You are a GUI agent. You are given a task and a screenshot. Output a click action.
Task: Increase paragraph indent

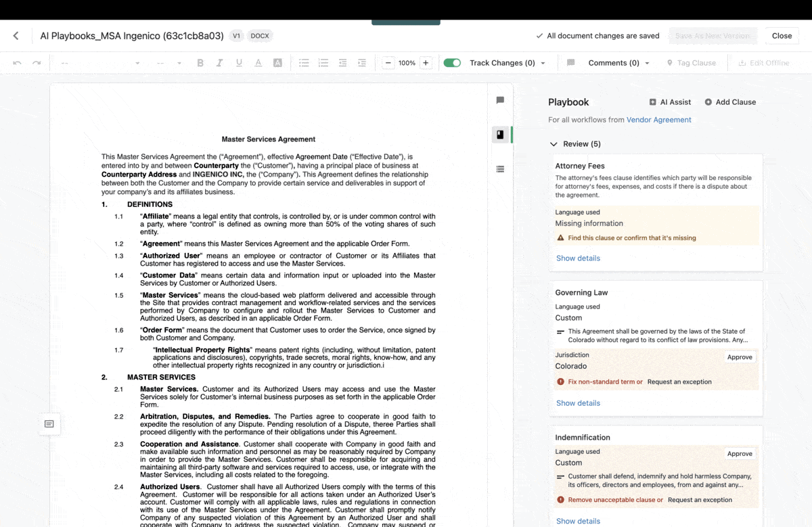362,63
